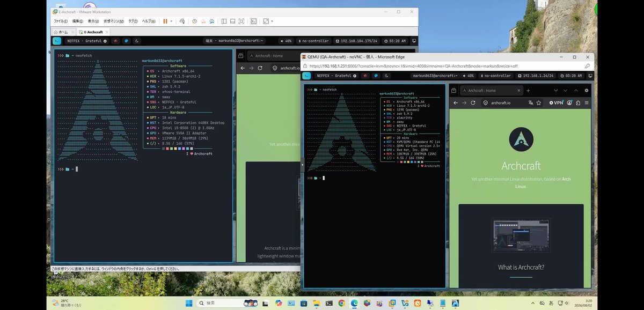Open the profile icon in noVNC guest browser
644x310 pixels.
tap(569, 102)
